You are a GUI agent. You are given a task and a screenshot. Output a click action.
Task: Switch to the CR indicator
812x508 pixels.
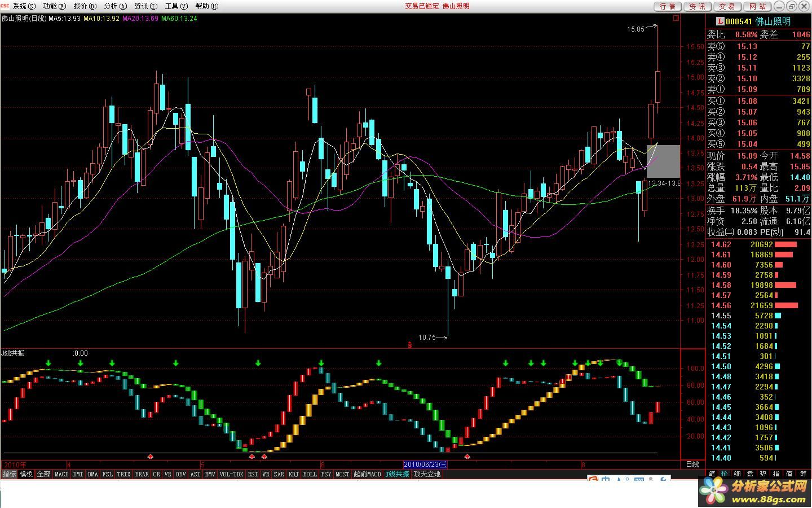157,474
